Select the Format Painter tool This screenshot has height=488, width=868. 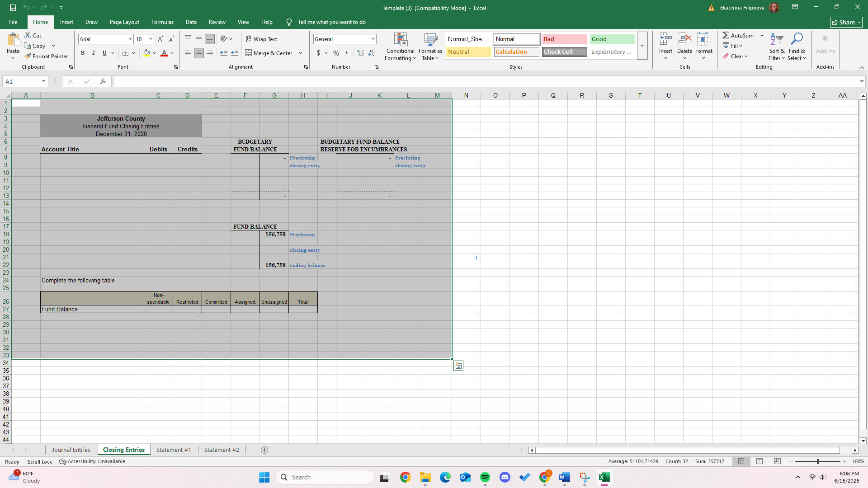point(47,56)
